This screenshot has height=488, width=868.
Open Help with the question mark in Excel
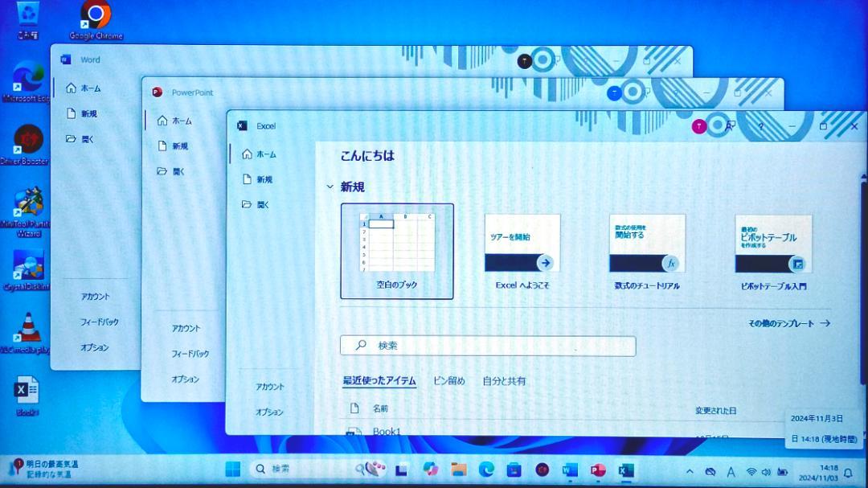click(761, 127)
